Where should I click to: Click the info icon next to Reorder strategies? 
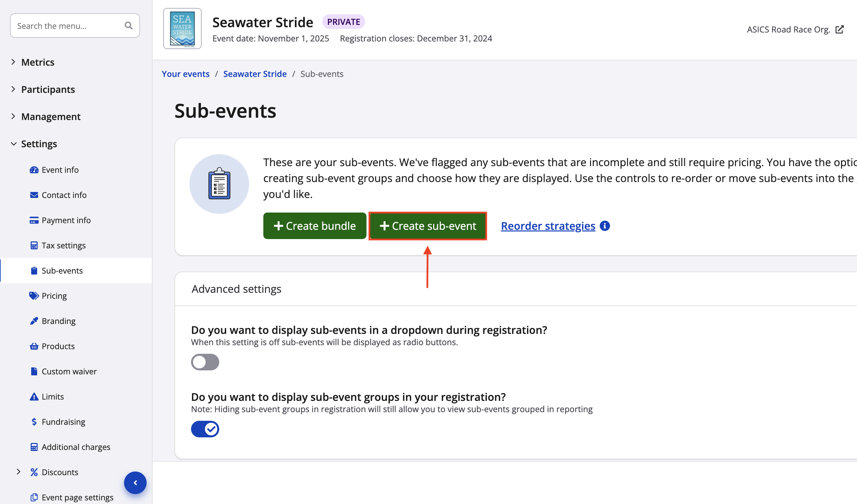605,226
